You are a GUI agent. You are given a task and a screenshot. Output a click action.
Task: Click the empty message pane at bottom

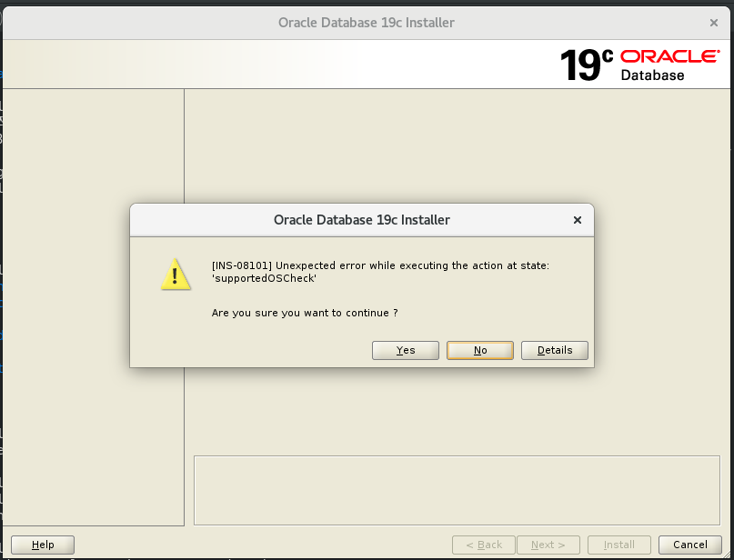(x=457, y=490)
